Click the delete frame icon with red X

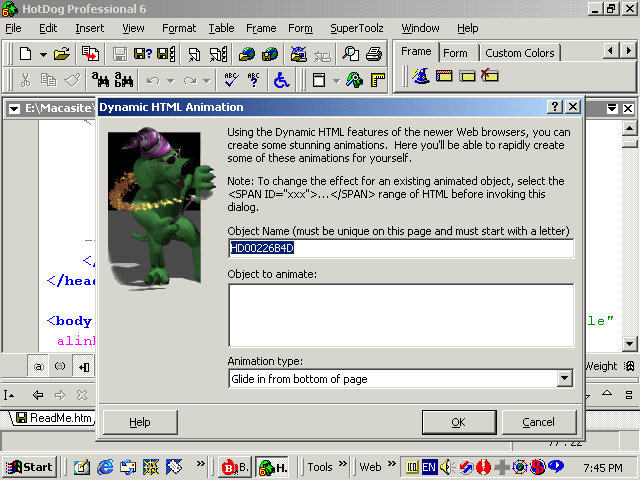click(489, 76)
